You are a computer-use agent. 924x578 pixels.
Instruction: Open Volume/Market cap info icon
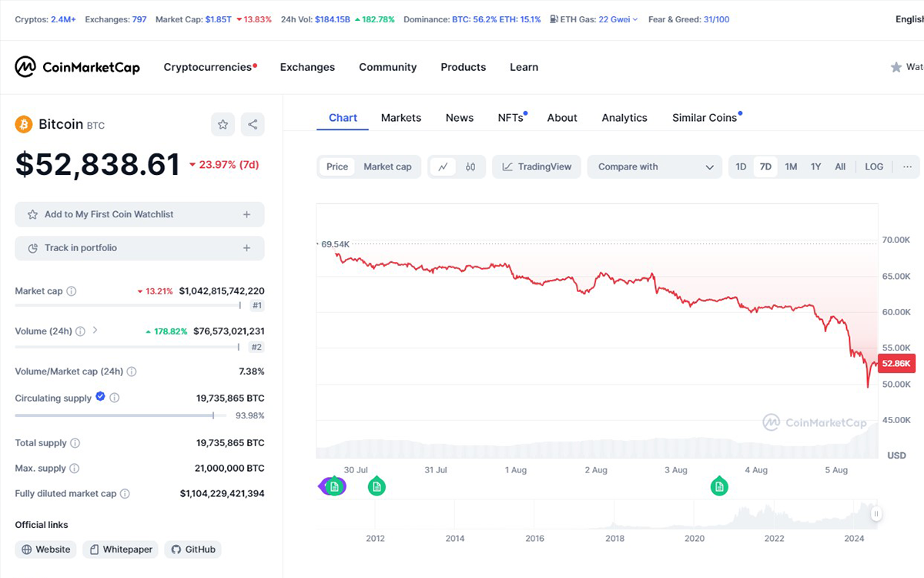[132, 371]
